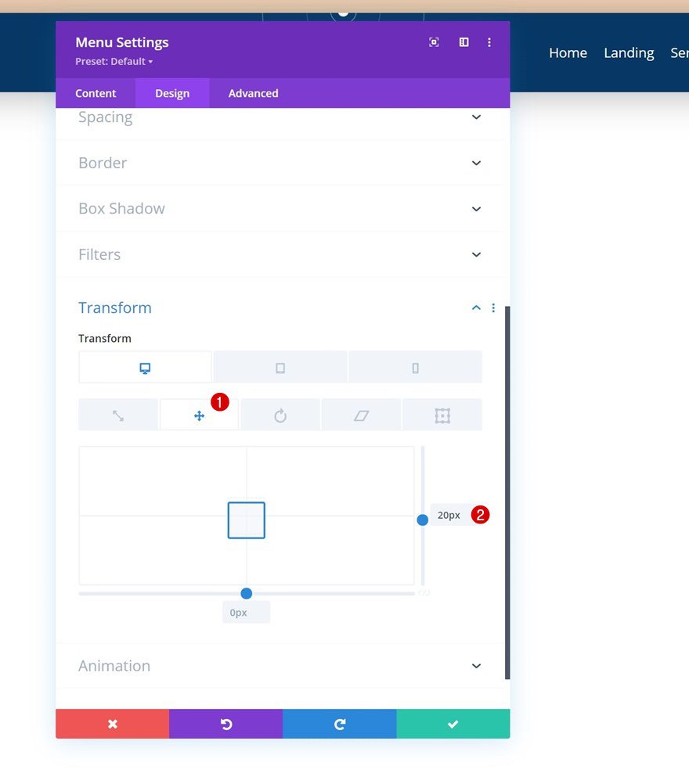Image resolution: width=689 pixels, height=784 pixels.
Task: Click the horizontal translate slider handle
Action: (x=246, y=594)
